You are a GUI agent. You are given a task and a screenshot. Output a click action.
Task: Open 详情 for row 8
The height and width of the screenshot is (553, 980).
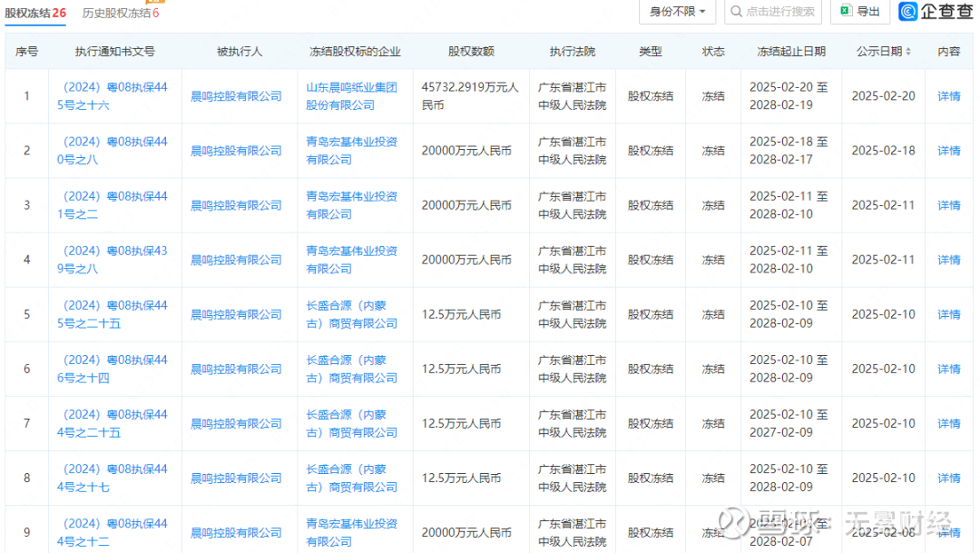pyautogui.click(x=949, y=478)
